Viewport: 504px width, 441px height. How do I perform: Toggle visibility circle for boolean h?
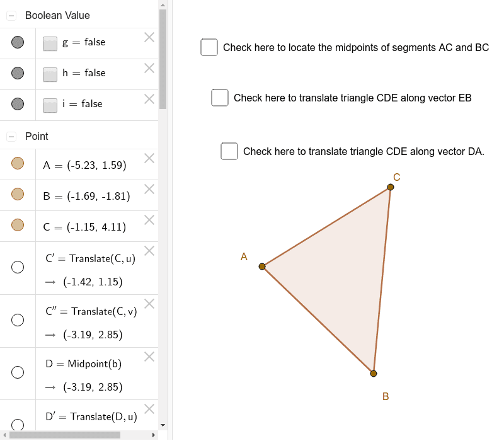click(x=18, y=73)
